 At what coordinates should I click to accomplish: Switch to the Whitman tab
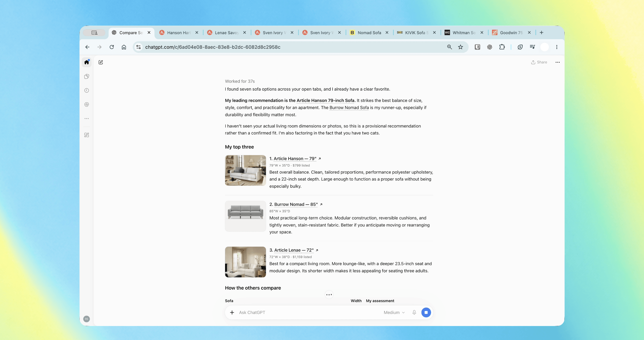coord(464,33)
